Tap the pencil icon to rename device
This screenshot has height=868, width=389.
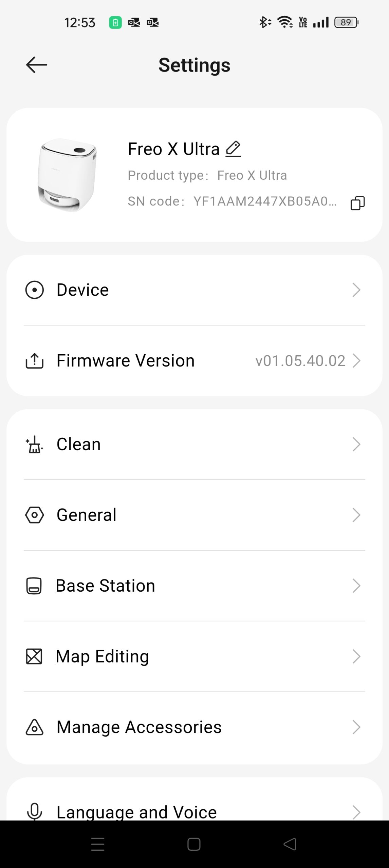[233, 149]
